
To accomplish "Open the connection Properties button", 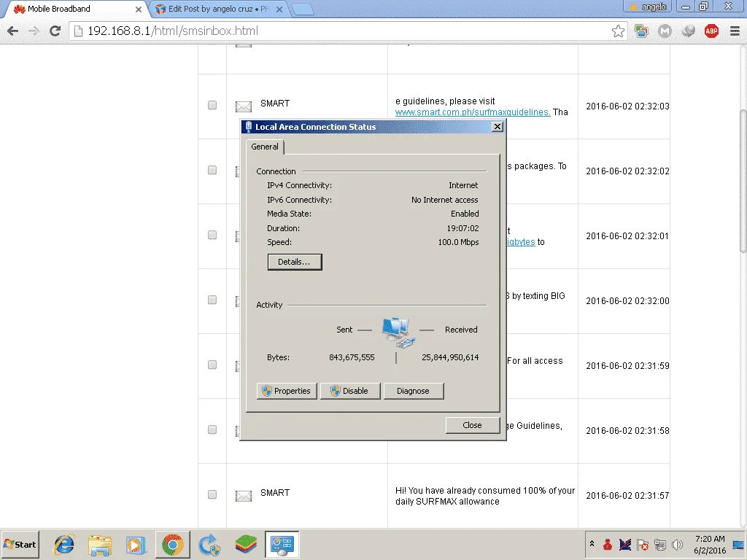I will pyautogui.click(x=287, y=391).
